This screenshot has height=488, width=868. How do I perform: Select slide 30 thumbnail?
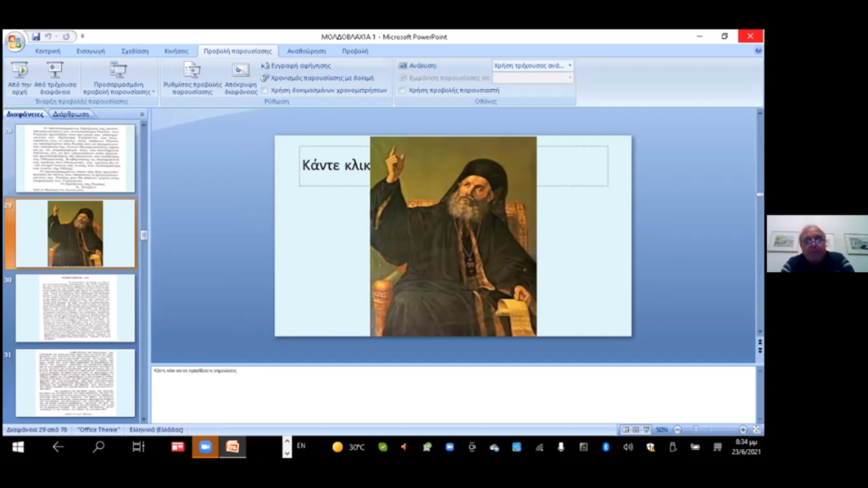[75, 308]
